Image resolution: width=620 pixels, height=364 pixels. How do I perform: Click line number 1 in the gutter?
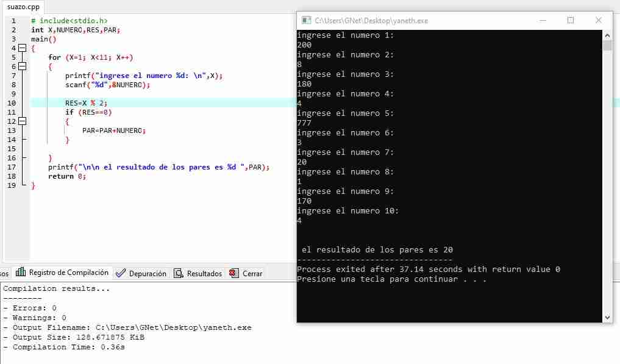13,21
